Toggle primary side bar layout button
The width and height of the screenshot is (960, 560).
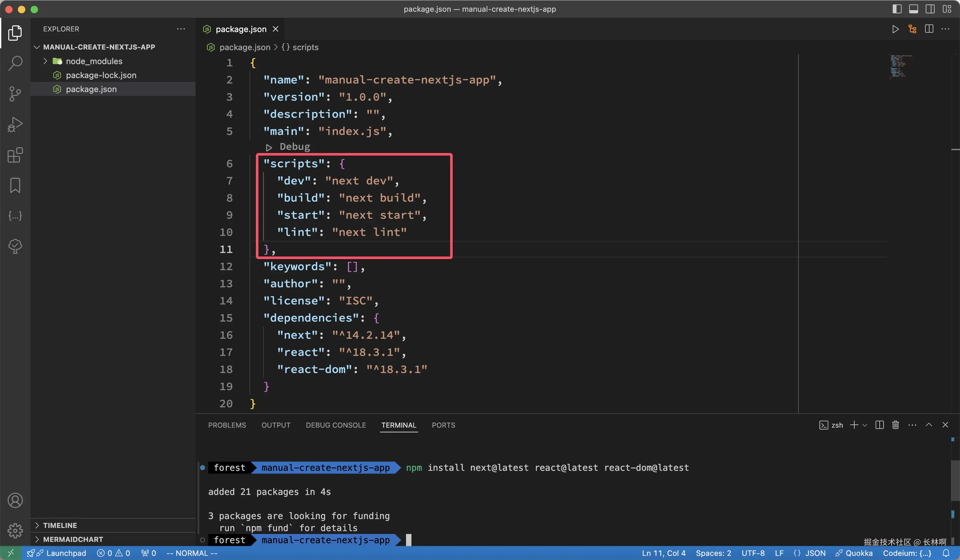(897, 9)
